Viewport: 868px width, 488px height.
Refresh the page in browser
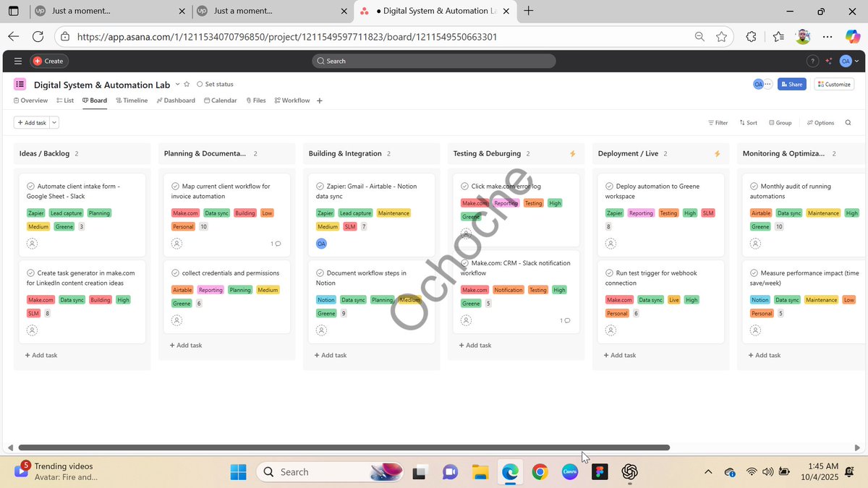click(x=38, y=36)
